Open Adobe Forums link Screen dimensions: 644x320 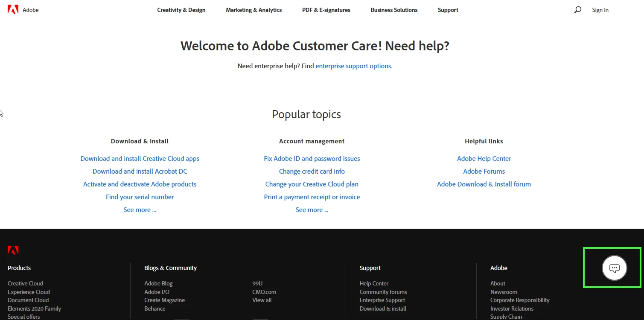point(484,171)
